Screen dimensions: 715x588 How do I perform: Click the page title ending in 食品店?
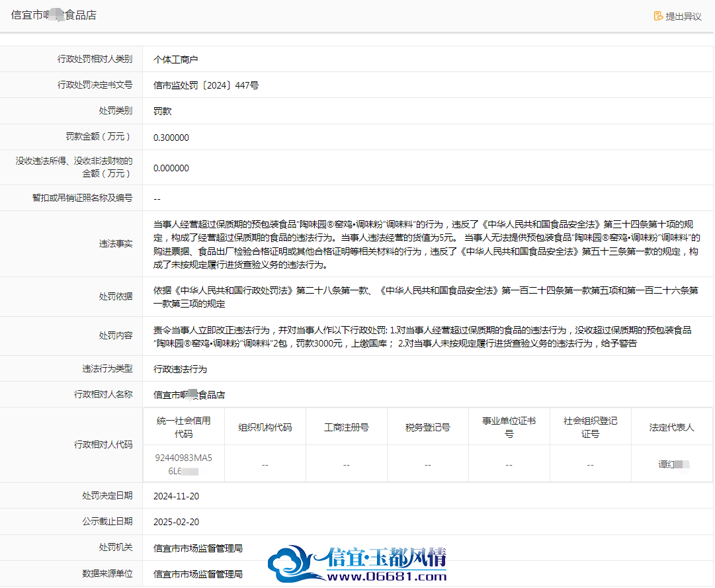[54, 15]
